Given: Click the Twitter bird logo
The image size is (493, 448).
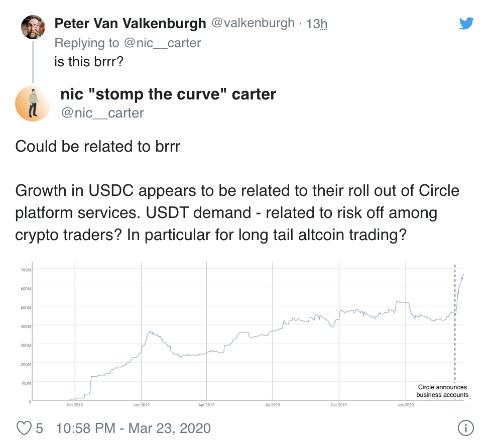Looking at the screenshot, I should click(466, 23).
